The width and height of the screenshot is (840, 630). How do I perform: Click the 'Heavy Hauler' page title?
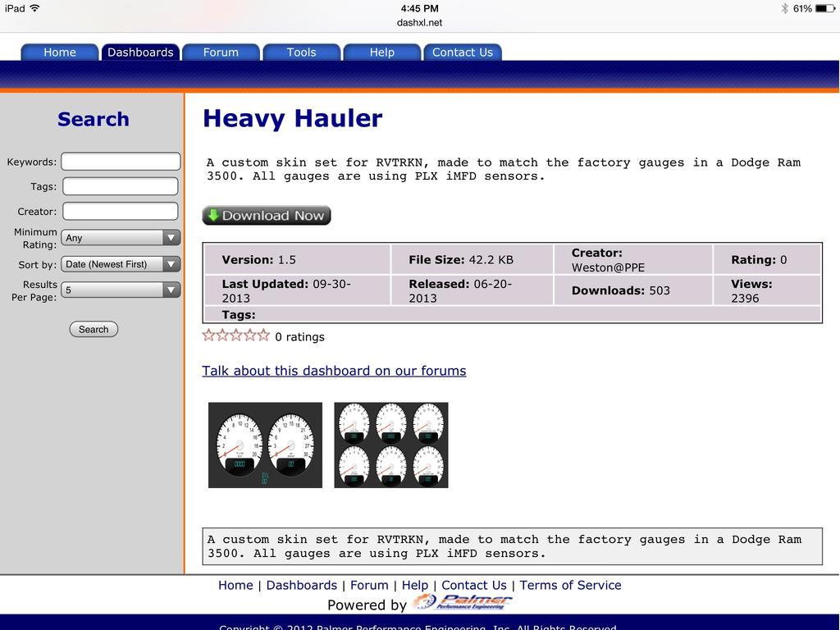(293, 118)
